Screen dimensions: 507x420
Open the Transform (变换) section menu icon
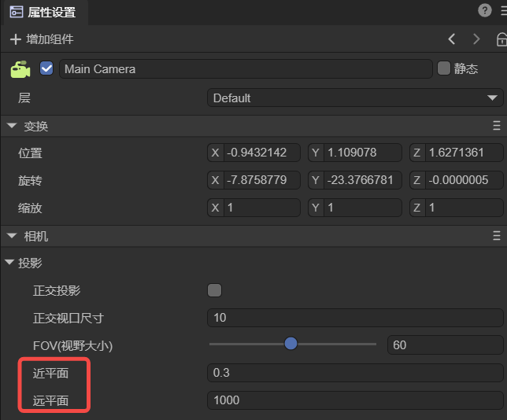click(496, 126)
